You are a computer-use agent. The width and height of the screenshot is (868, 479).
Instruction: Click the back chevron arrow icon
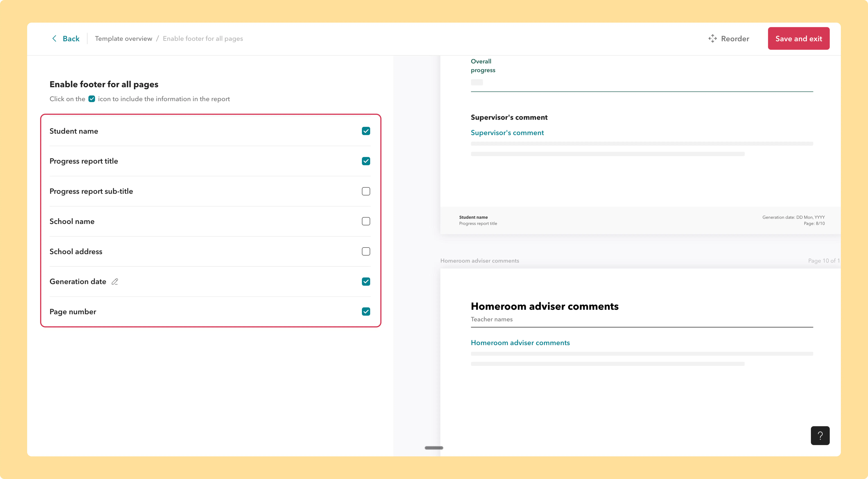point(54,38)
